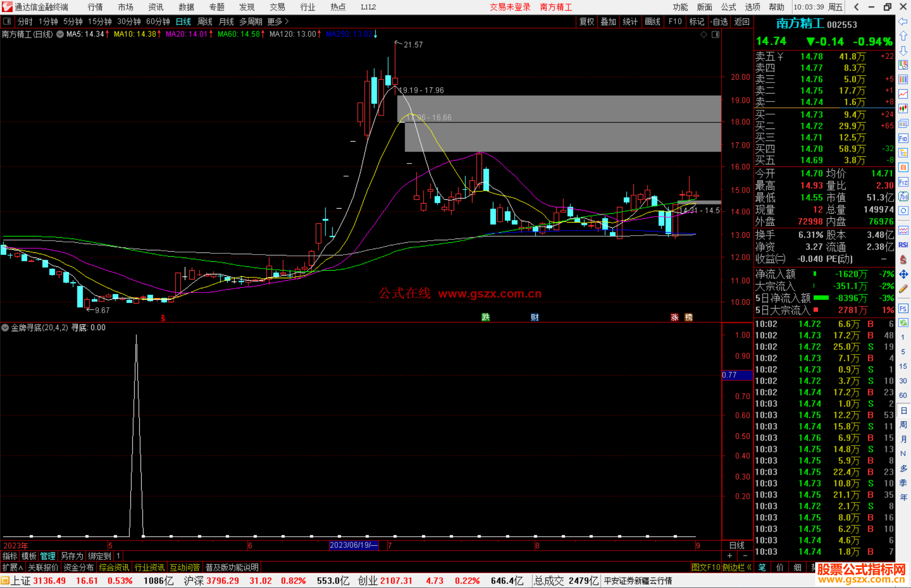Toggle panel layout icon left of 分时

pos(7,21)
